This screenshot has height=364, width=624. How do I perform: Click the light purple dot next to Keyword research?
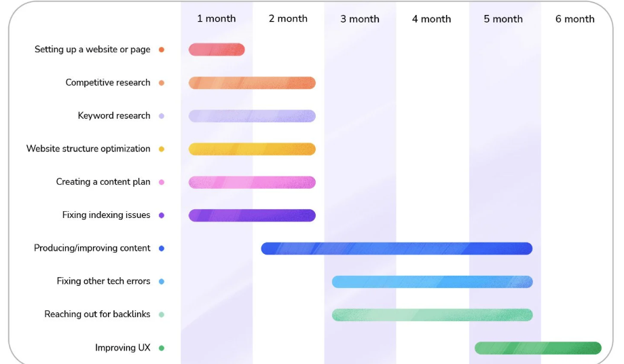161,116
